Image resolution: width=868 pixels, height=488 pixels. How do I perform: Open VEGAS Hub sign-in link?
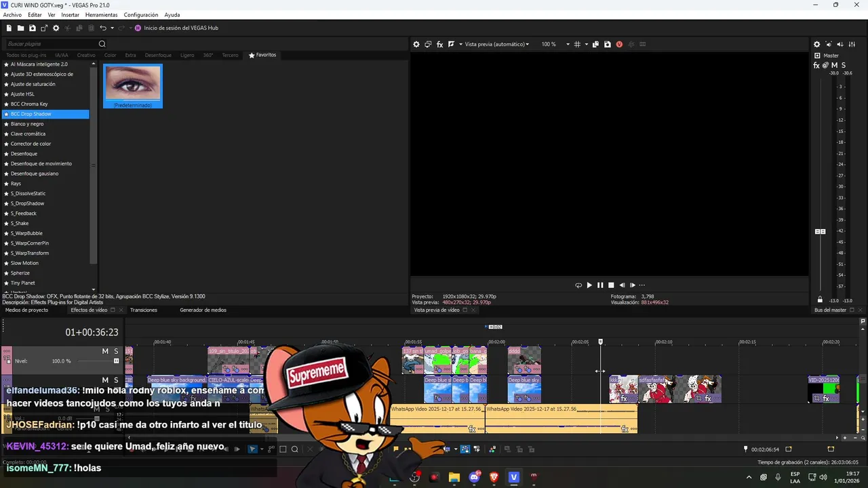[x=176, y=28]
